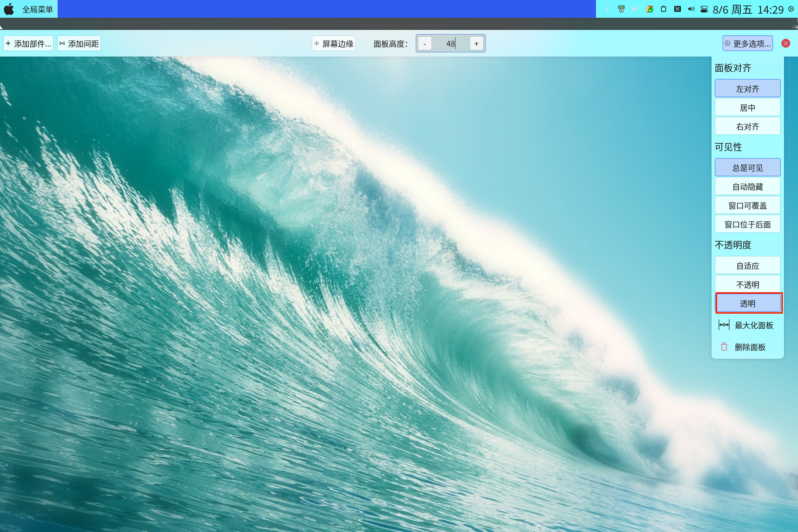Click the acorn checkmark tray icon

coord(649,9)
